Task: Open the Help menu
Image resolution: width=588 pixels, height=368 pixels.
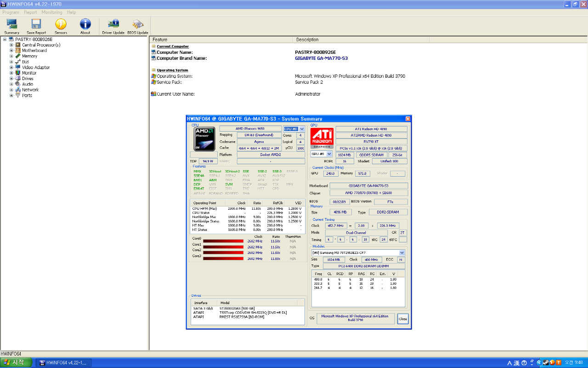Action: click(71, 12)
